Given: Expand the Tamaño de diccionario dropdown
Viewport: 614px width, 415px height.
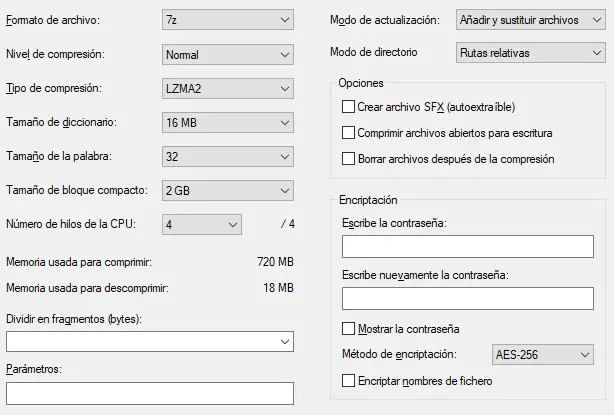Looking at the screenshot, I should click(227, 122).
